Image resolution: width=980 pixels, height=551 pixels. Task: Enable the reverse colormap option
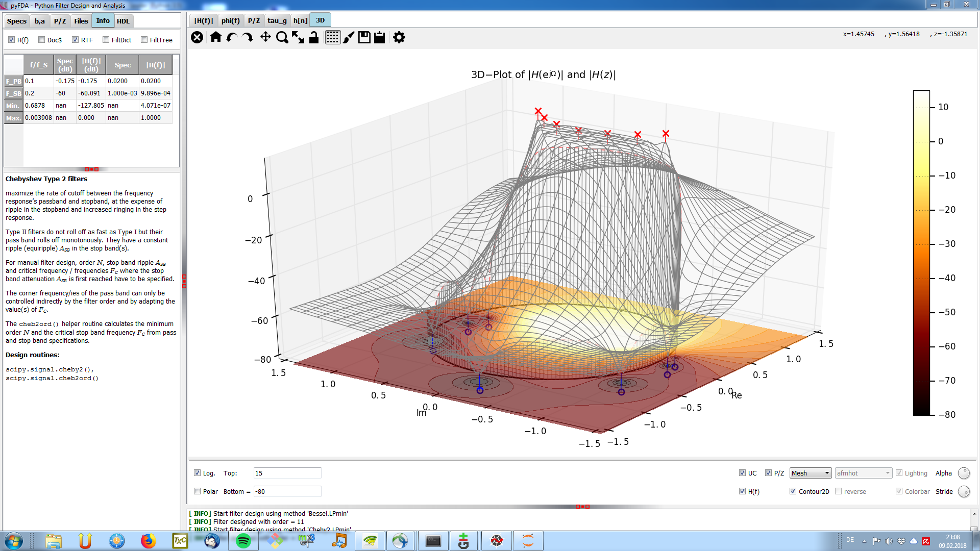click(x=839, y=491)
